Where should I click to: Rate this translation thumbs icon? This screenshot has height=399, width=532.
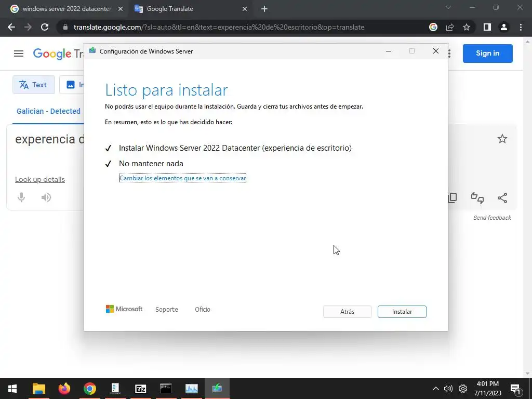(477, 198)
